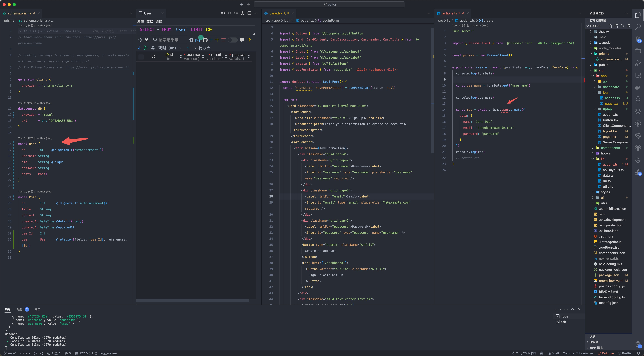The width and height of the screenshot is (644, 356).
Task: Click the New File icon in EDITOR header
Action: click(x=610, y=26)
